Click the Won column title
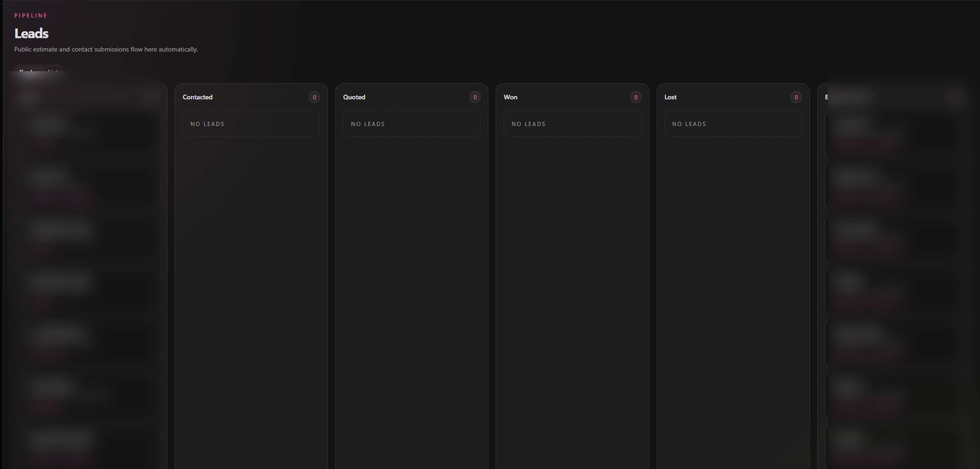Viewport: 980px width, 469px height. [x=510, y=97]
